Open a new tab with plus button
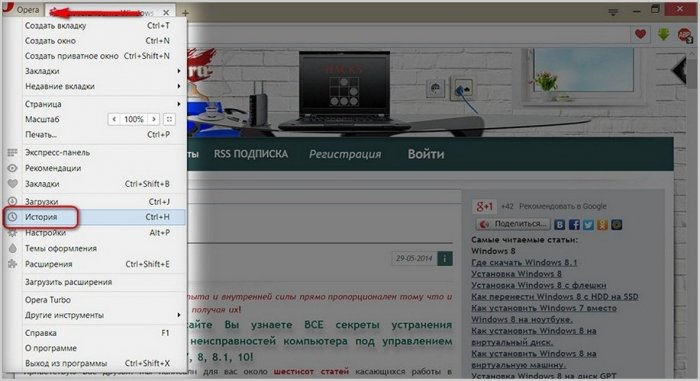 pyautogui.click(x=185, y=13)
